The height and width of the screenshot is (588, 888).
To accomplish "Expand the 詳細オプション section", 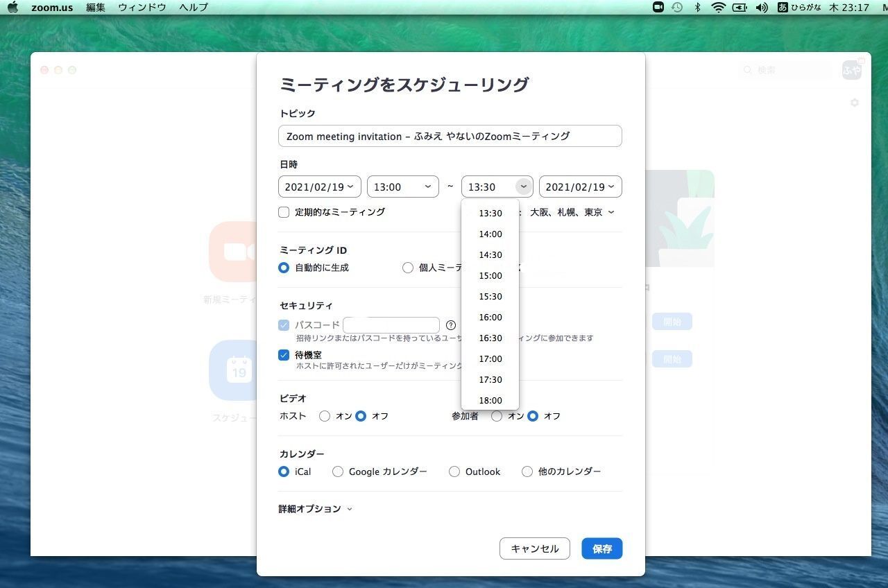I will [x=316, y=509].
